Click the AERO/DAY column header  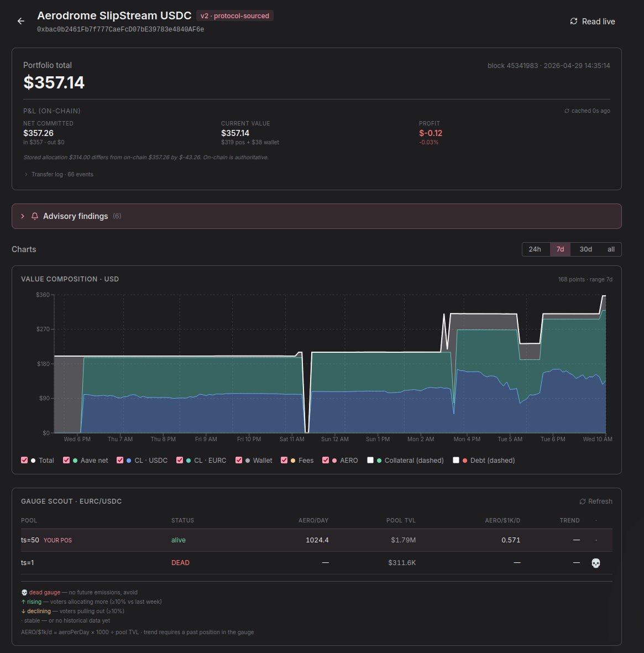(x=313, y=520)
